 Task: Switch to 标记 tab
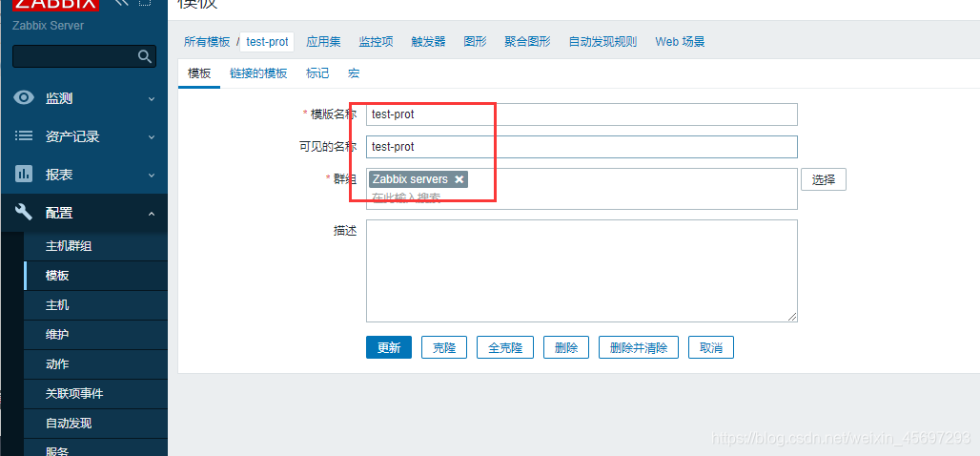pos(317,73)
